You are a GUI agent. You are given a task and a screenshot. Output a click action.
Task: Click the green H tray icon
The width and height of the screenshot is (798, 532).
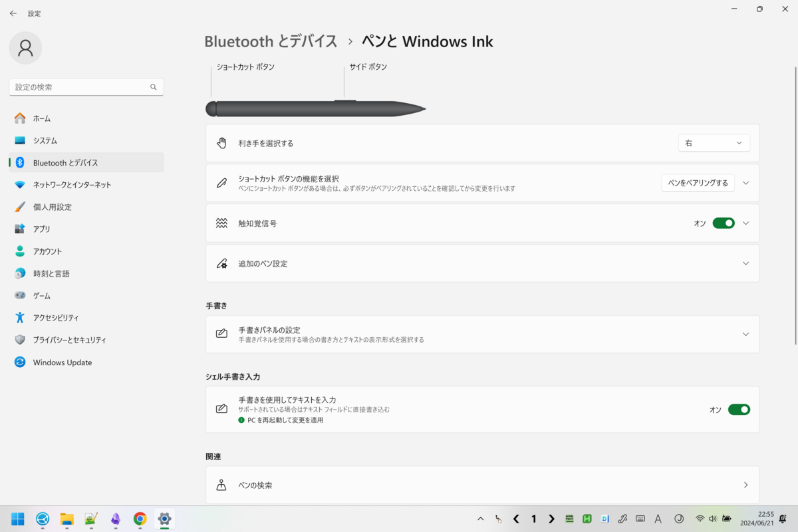pyautogui.click(x=587, y=519)
